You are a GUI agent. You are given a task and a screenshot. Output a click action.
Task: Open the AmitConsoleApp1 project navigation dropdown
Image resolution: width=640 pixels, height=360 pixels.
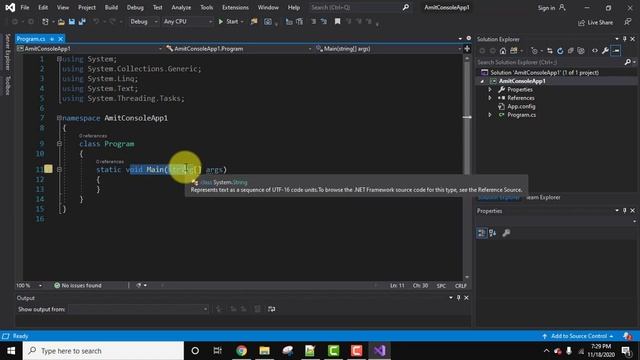pos(89,49)
